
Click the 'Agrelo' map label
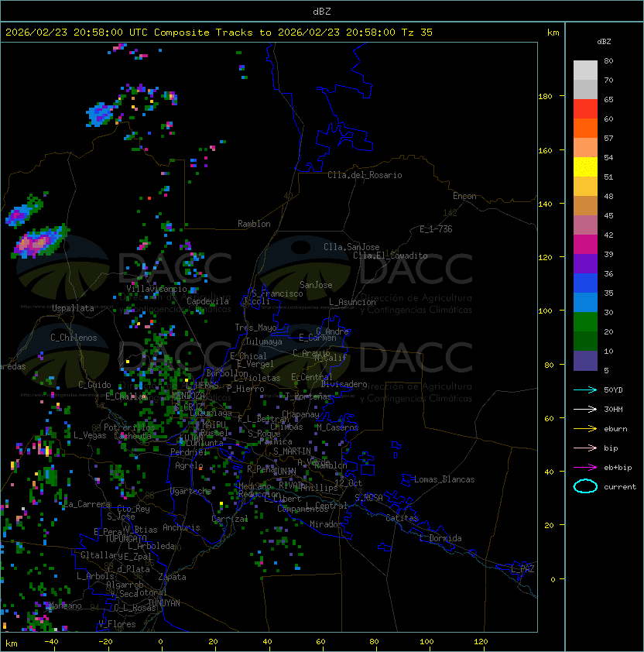(x=189, y=465)
